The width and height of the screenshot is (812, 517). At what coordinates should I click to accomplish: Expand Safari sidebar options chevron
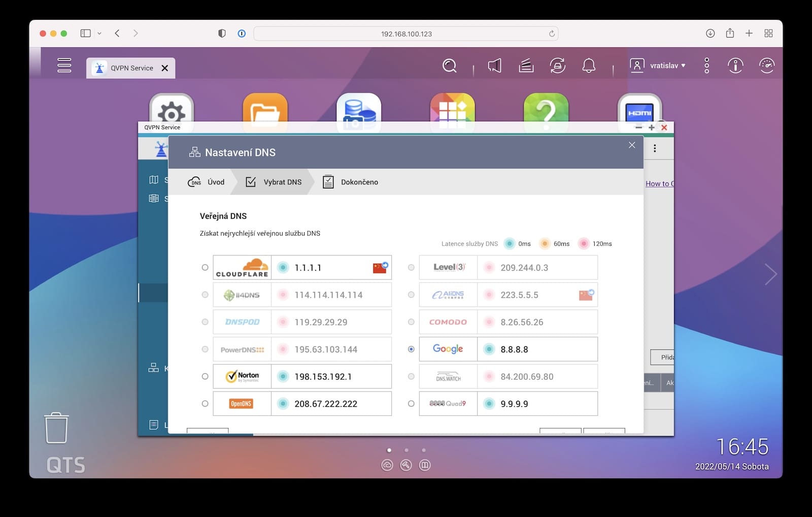point(99,34)
